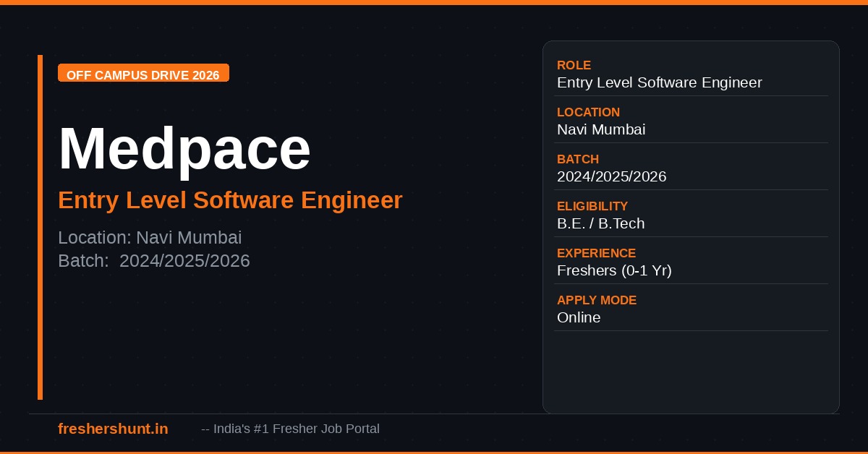Click the 'B.E. / B.Tech' value

click(x=601, y=223)
